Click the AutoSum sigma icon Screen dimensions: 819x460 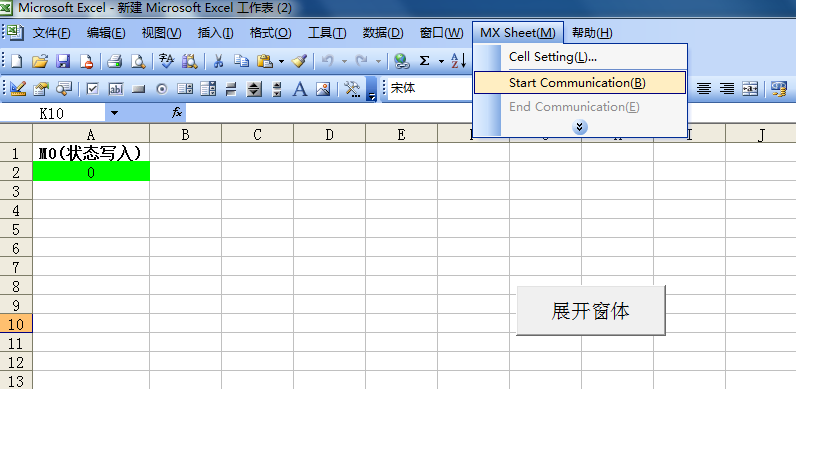coord(424,61)
